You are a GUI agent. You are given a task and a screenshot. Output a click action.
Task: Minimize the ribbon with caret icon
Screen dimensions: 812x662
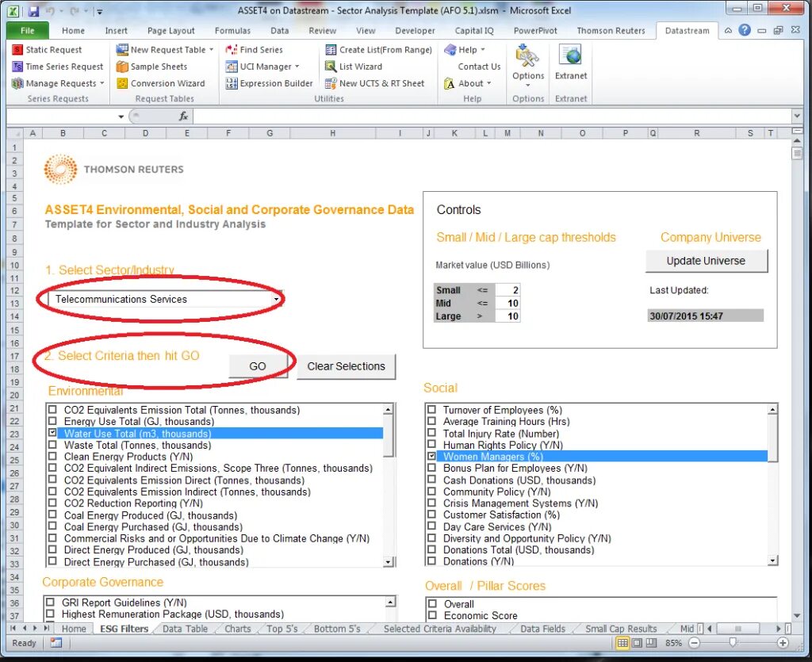pyautogui.click(x=728, y=31)
